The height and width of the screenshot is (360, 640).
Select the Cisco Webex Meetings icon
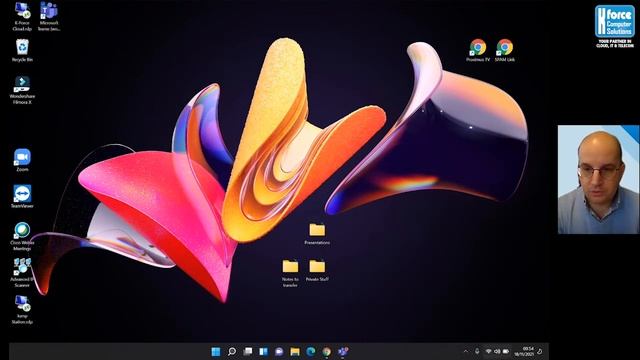(22, 236)
